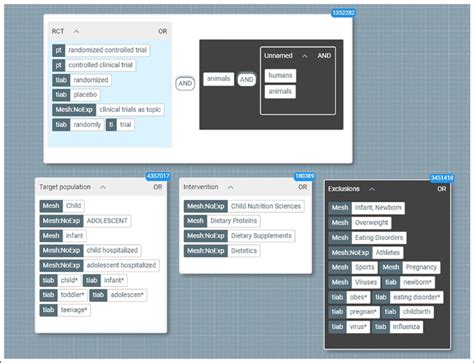Select the 'teenage*' term

coord(74,310)
